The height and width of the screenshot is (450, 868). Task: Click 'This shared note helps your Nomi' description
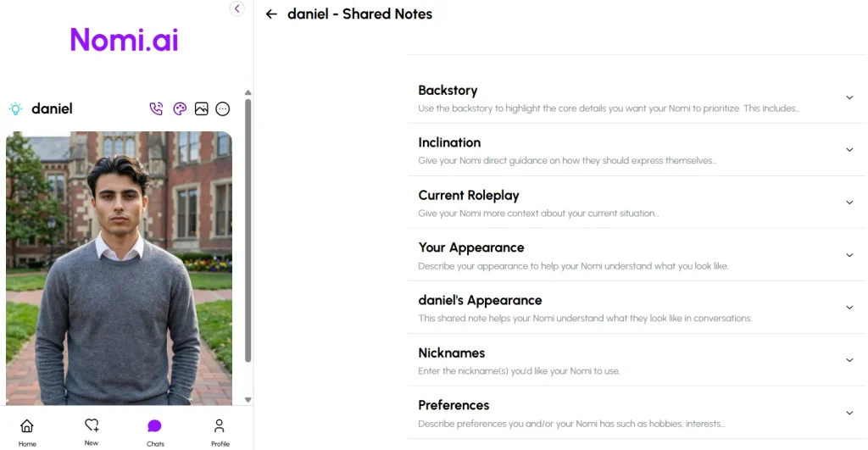pyautogui.click(x=585, y=319)
